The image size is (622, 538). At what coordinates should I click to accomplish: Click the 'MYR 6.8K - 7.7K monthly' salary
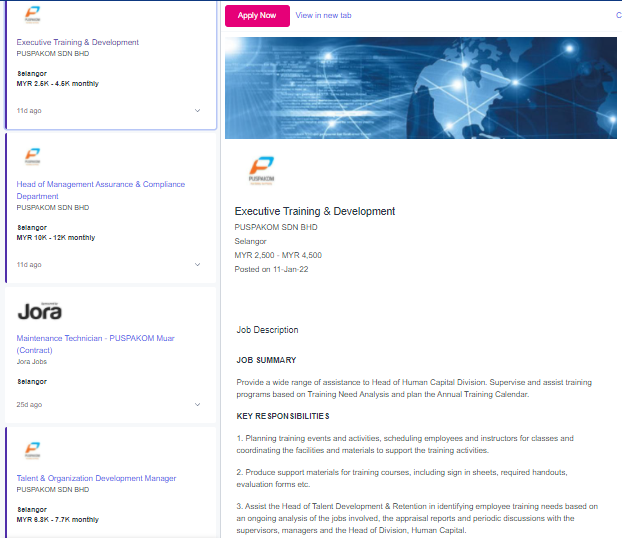click(58, 520)
